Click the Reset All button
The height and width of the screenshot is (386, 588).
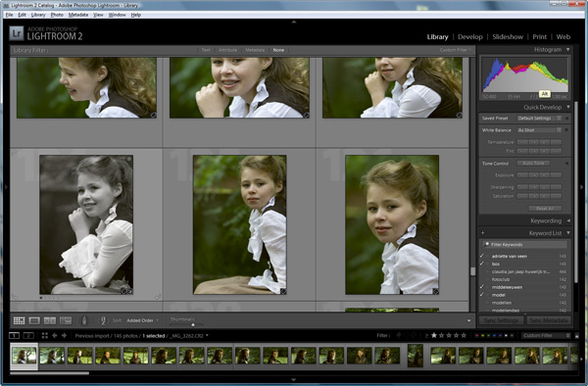tap(545, 208)
